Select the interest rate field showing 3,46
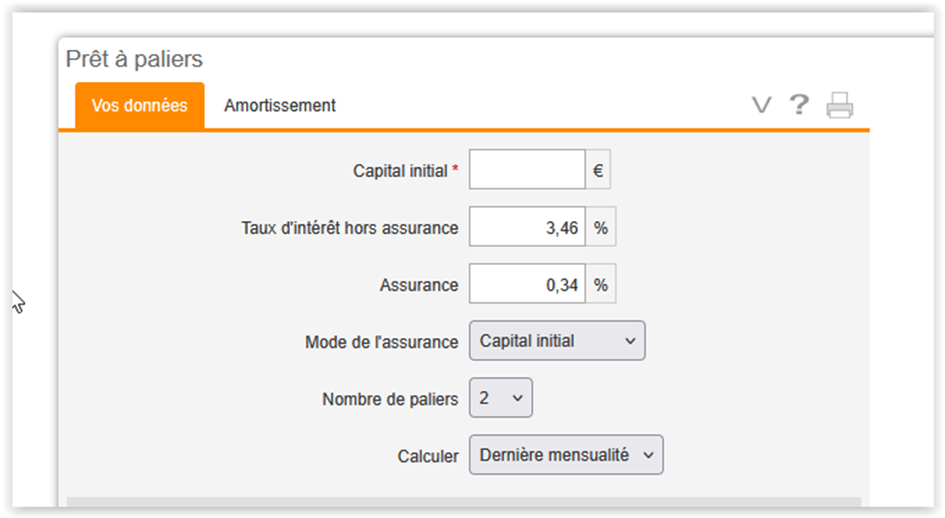The height and width of the screenshot is (518, 945). point(527,227)
